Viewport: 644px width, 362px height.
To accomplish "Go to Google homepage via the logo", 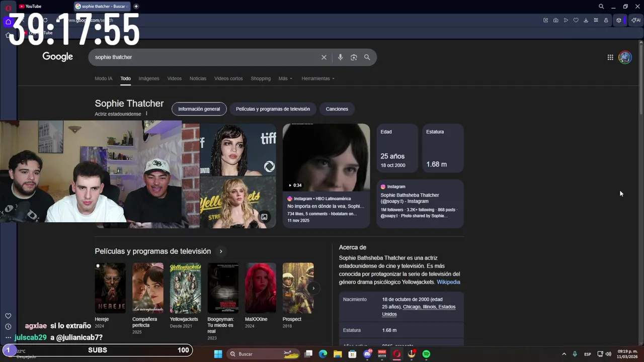I will pos(58,57).
